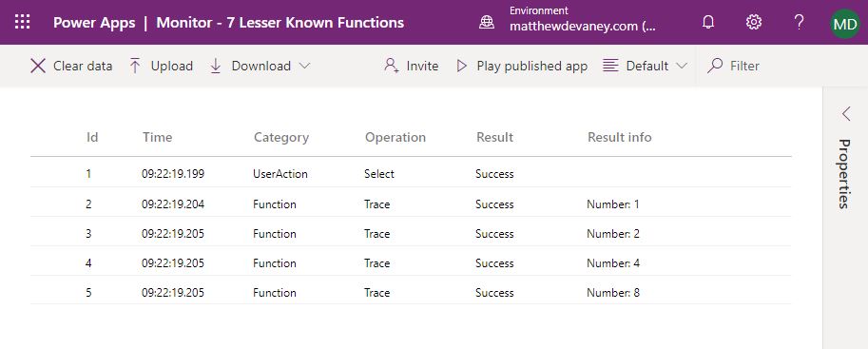868x349 pixels.
Task: Expand the Download dropdown arrow
Action: coord(304,66)
